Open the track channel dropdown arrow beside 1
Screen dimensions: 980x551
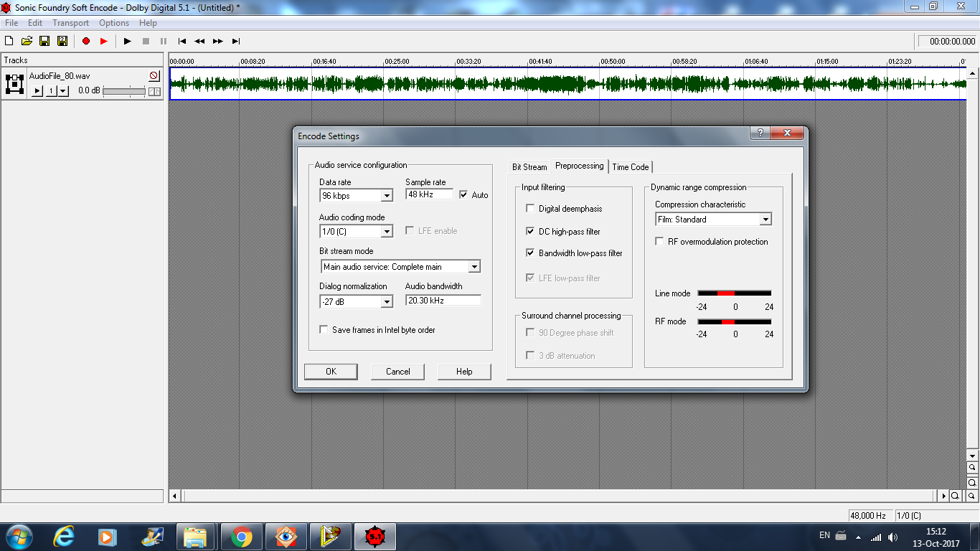[63, 91]
